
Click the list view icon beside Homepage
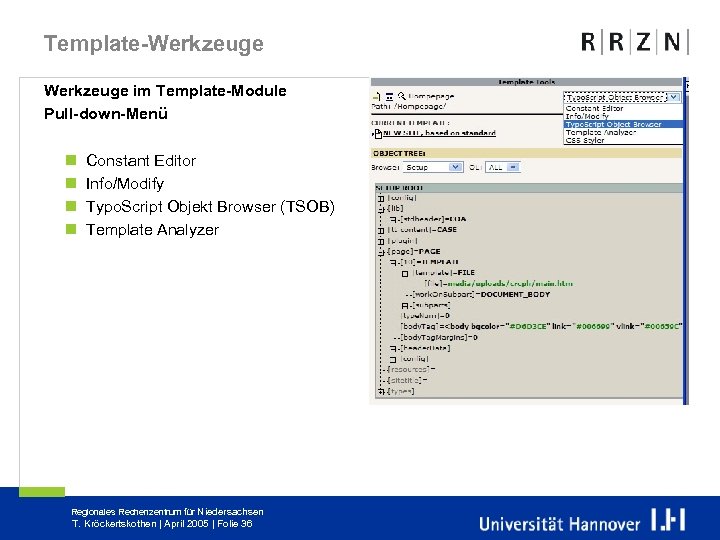click(x=389, y=96)
